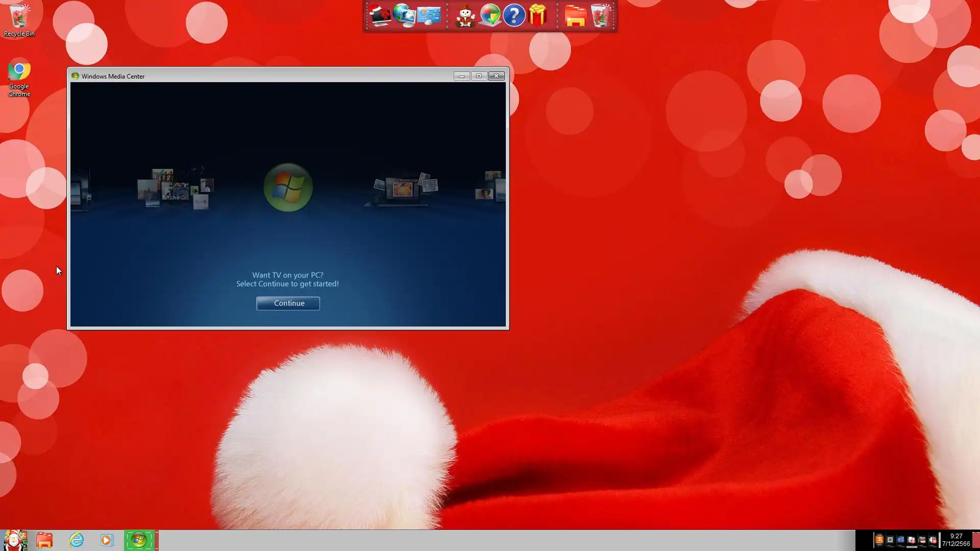
Task: Launch Windows Media Player from the taskbar
Action: pyautogui.click(x=107, y=540)
